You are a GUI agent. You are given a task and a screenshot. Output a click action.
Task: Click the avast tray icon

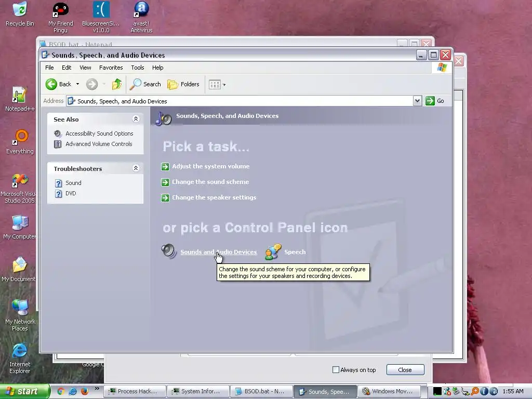[x=494, y=391]
